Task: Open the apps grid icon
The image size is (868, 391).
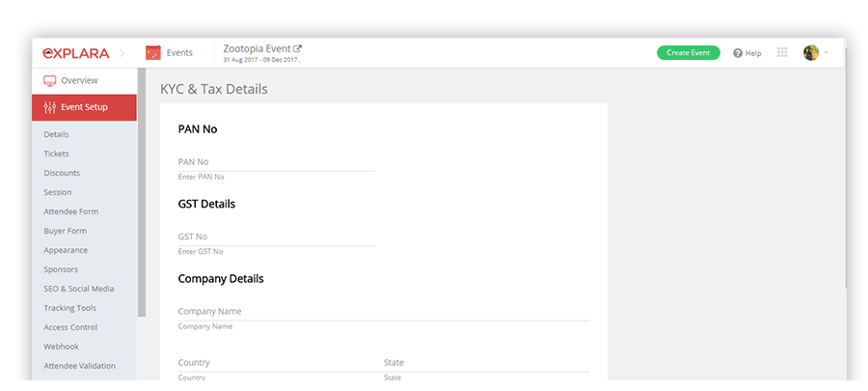Action: tap(781, 52)
